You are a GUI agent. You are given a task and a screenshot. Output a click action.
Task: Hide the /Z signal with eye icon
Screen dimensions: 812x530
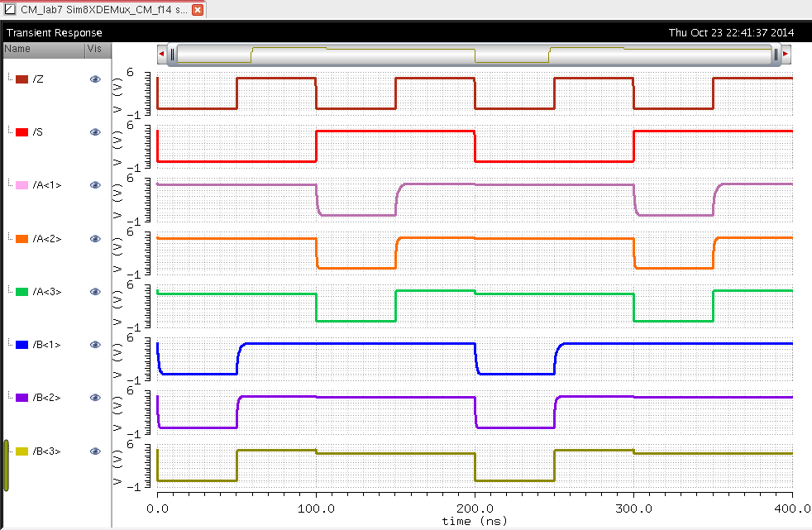(95, 79)
